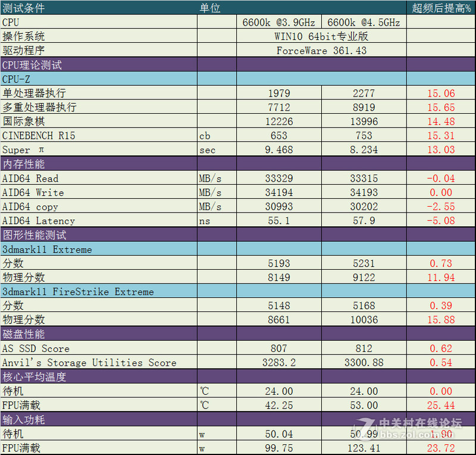Click the ForceWare 361.43 driver cell
The image size is (476, 455).
321,51
